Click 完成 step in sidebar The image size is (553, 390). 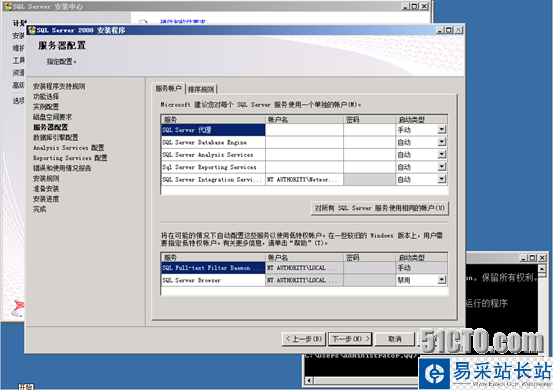point(40,209)
